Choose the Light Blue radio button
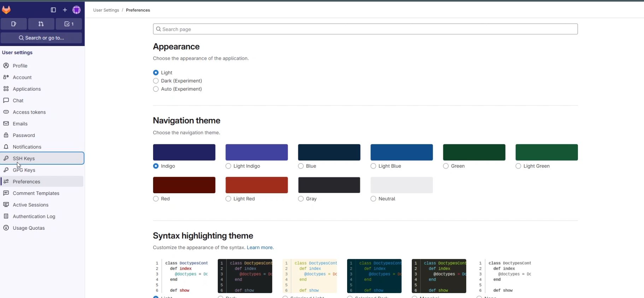The image size is (644, 298). tap(373, 166)
